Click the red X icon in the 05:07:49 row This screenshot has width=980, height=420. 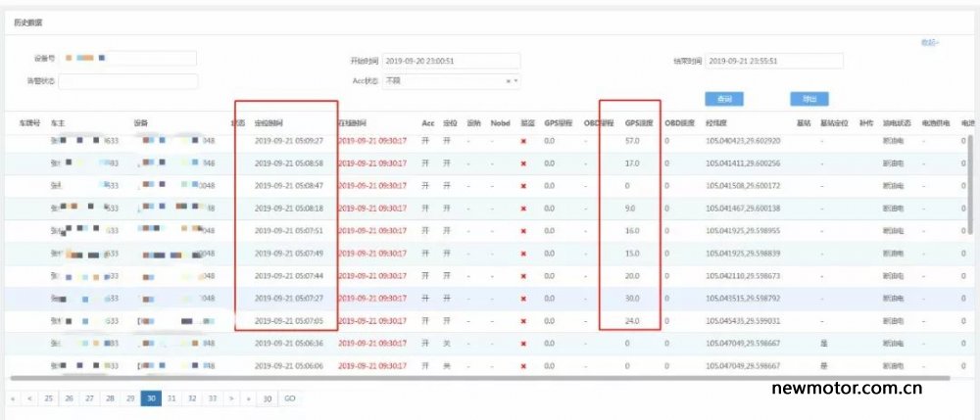(x=523, y=254)
